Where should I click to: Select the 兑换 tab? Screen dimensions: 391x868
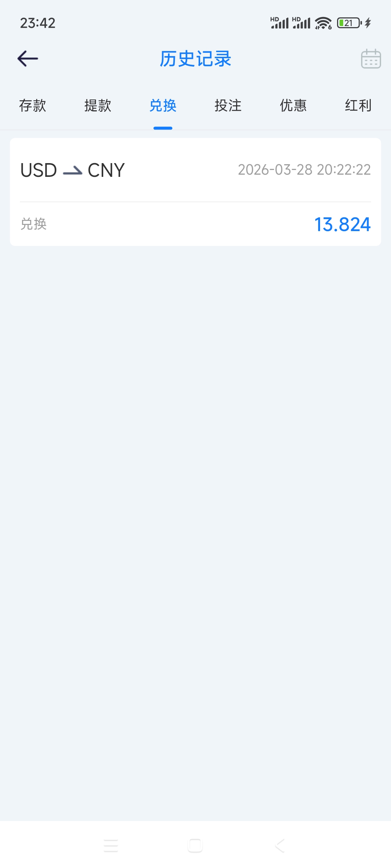click(163, 106)
